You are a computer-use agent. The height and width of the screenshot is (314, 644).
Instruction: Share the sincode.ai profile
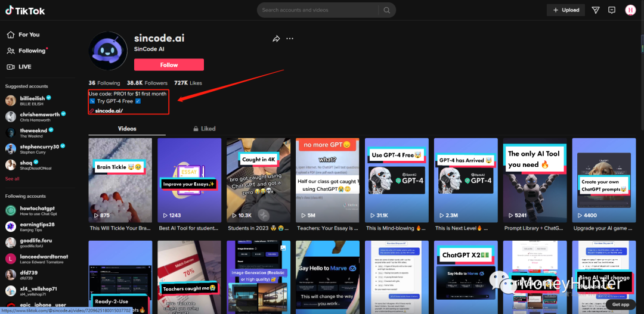(x=276, y=39)
